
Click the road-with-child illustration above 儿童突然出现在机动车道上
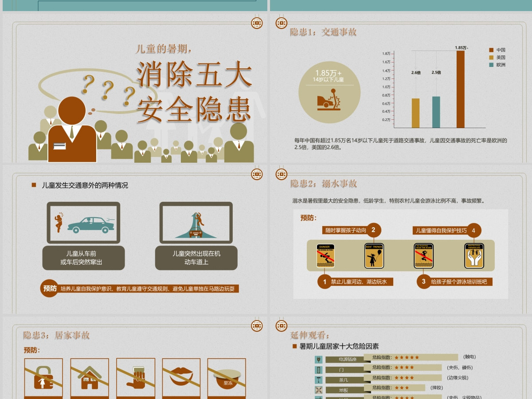(196, 223)
